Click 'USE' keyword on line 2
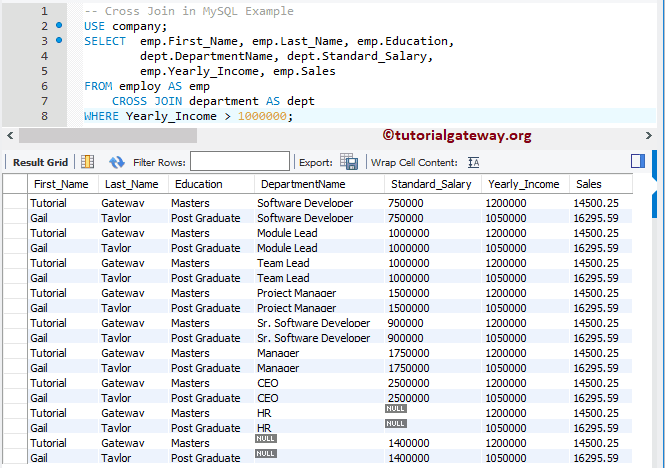 94,26
